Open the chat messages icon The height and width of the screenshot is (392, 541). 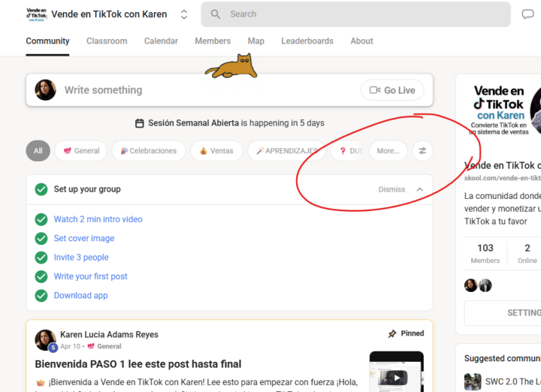[527, 14]
